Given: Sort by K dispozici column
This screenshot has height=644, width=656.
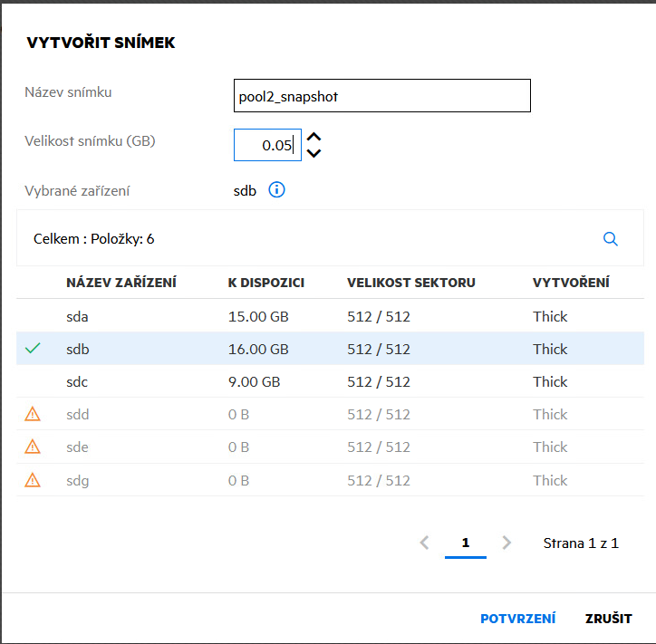Looking at the screenshot, I should pyautogui.click(x=265, y=283).
